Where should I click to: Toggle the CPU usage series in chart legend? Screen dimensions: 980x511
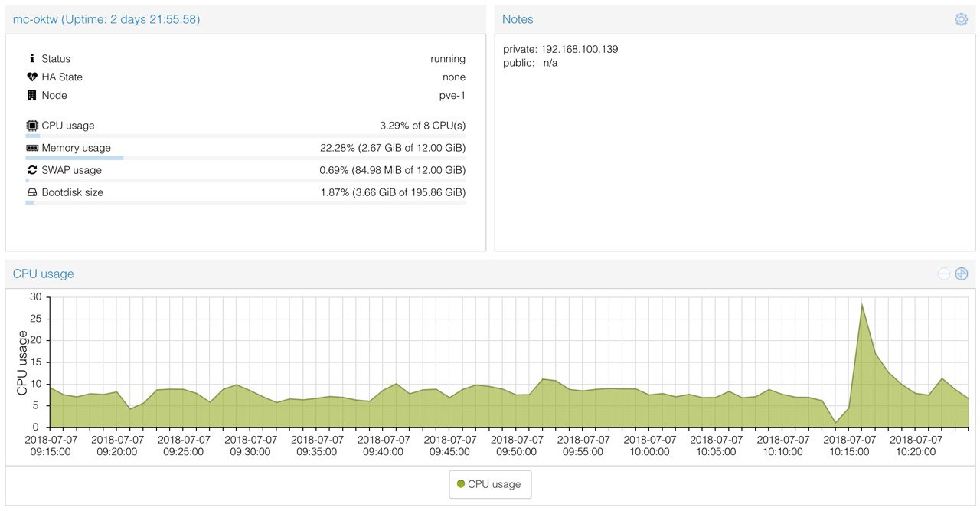point(489,484)
